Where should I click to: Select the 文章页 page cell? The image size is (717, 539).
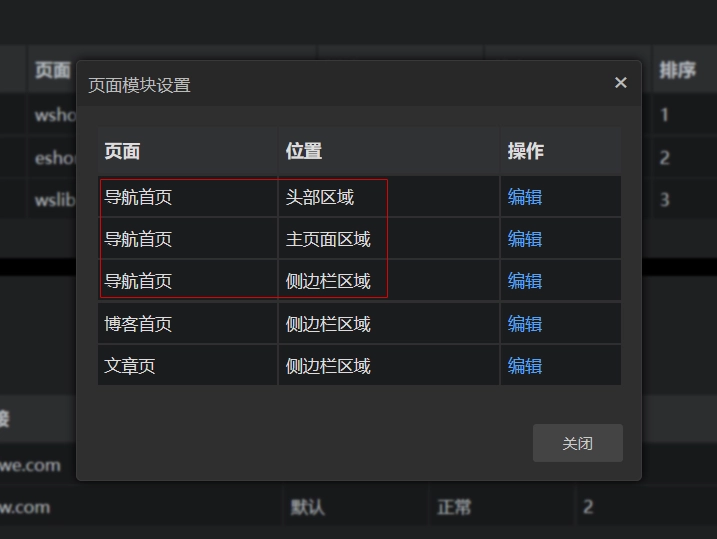130,366
